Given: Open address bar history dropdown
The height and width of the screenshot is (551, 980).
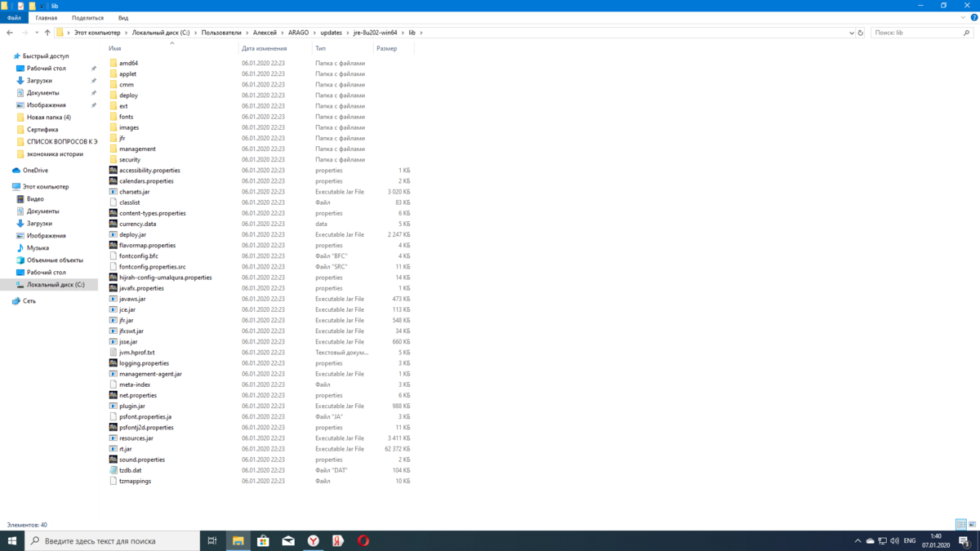Looking at the screenshot, I should [x=851, y=33].
